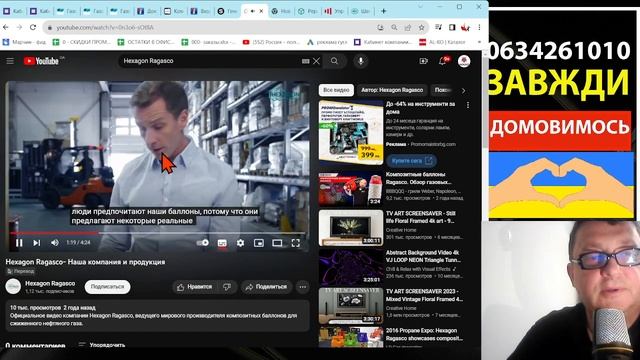Click the YouTube logo
The image size is (640, 360).
[41, 61]
